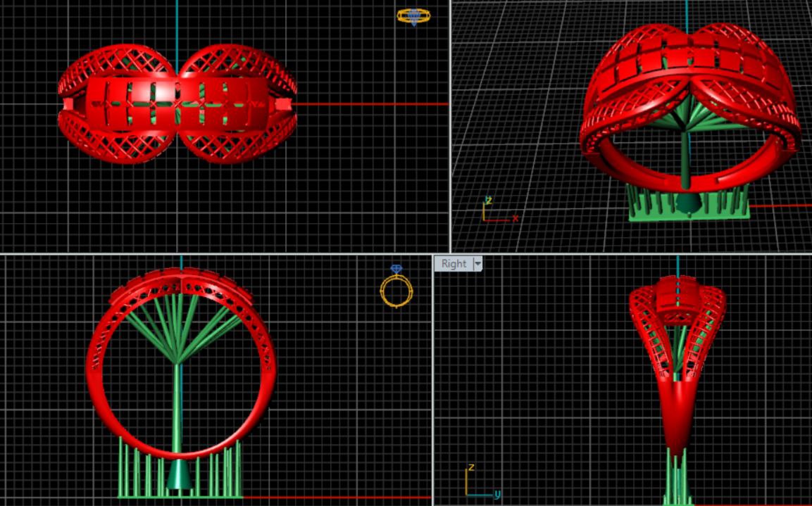
Task: Open the Right viewport menu arrow
Action: coord(478,264)
